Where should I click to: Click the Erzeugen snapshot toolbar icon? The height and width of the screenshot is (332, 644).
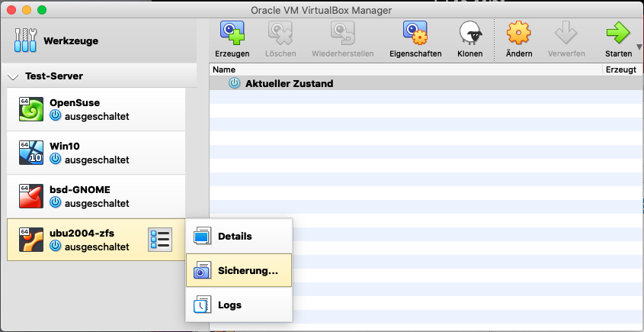(232, 34)
